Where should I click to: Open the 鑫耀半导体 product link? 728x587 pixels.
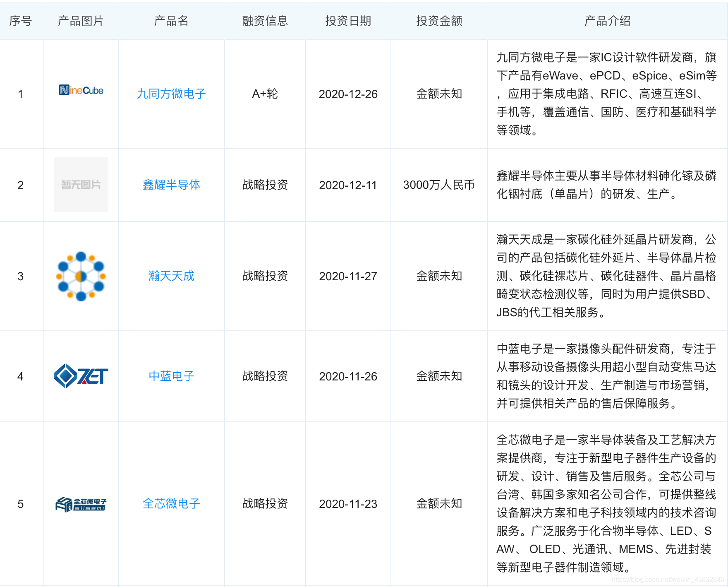(x=171, y=185)
